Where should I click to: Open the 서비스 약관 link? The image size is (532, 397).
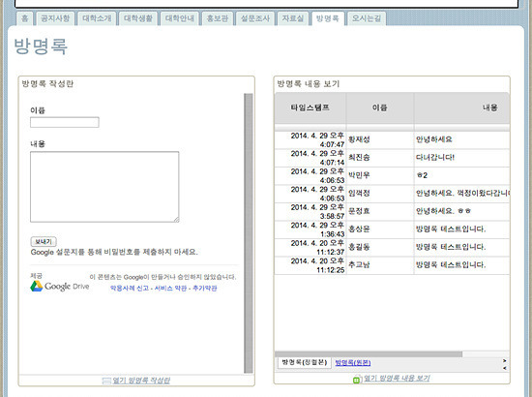170,288
